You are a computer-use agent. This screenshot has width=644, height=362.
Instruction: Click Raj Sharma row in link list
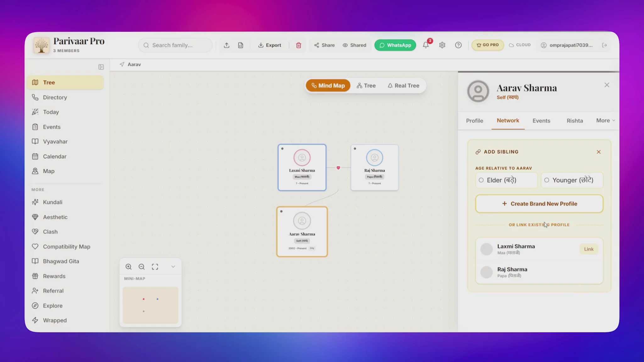coord(539,272)
